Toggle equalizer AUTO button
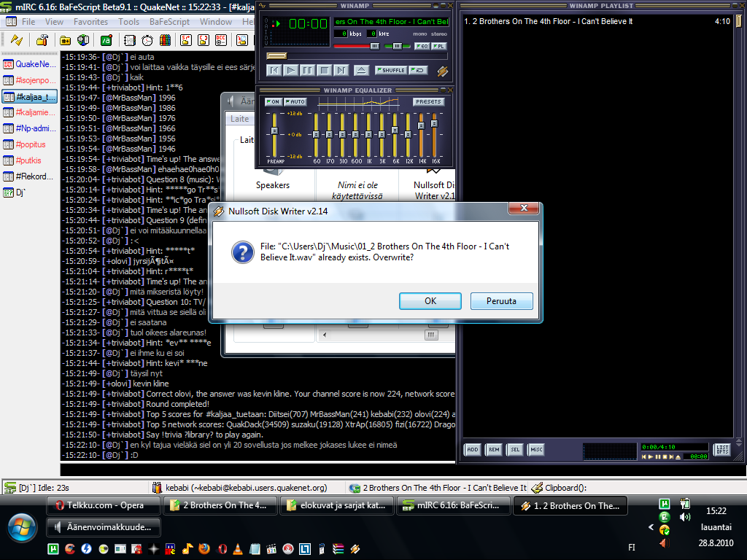This screenshot has width=747, height=560. tap(295, 101)
